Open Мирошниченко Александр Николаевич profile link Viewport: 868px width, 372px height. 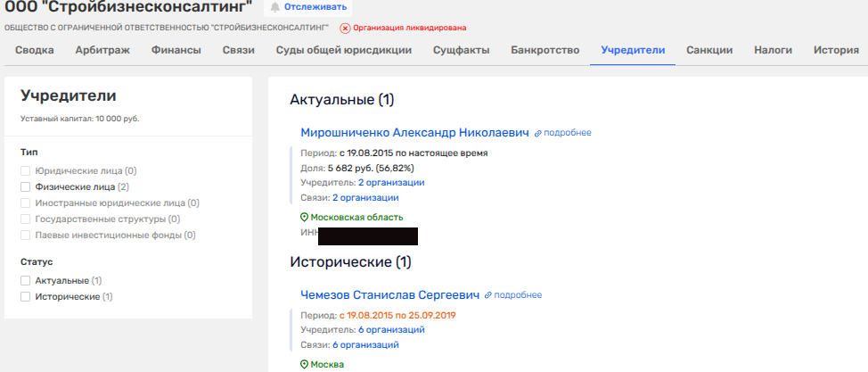[414, 133]
